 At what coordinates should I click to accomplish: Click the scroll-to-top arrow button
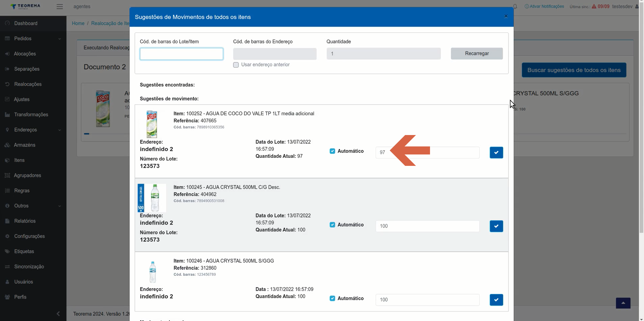623,303
